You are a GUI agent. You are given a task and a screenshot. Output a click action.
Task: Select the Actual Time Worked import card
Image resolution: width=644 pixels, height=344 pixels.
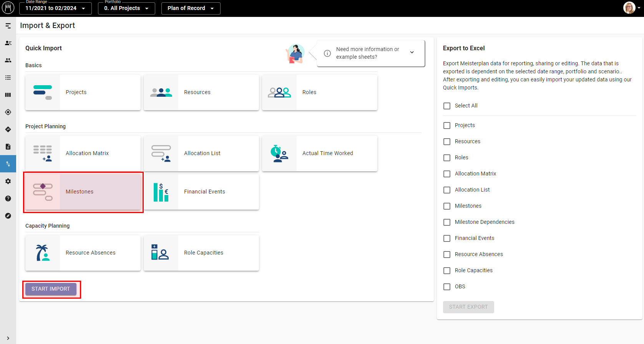pyautogui.click(x=320, y=154)
